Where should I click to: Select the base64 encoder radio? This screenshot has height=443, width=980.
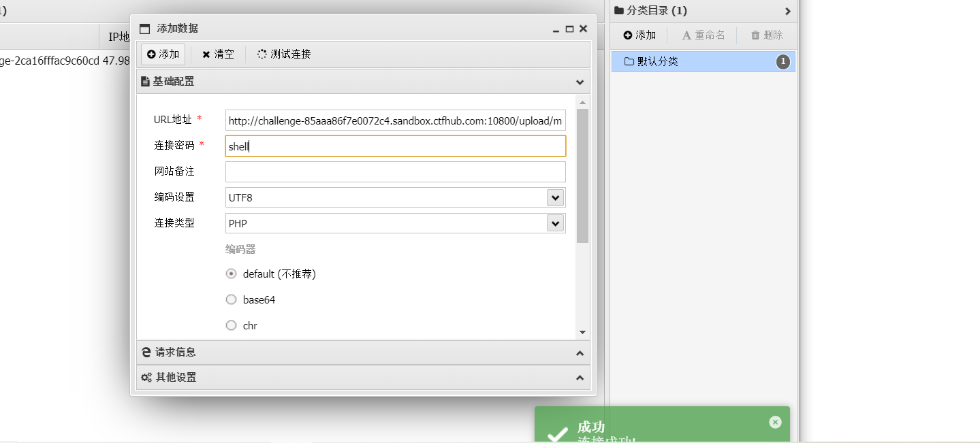(x=232, y=299)
